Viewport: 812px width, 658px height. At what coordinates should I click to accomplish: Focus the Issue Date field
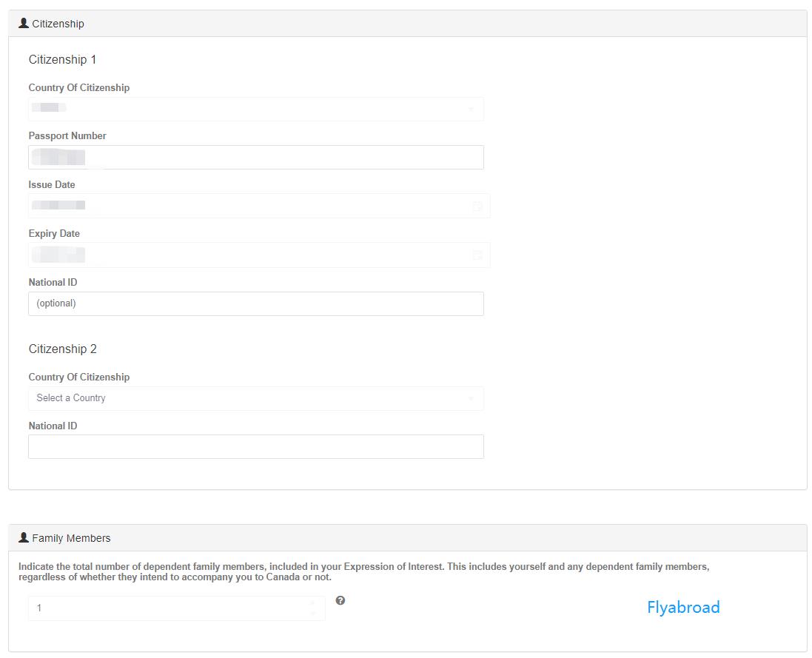click(x=252, y=206)
